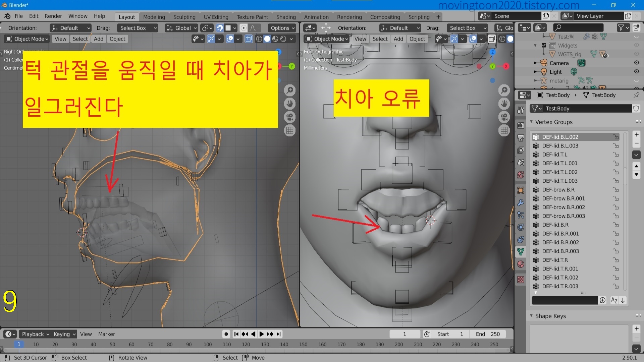This screenshot has width=644, height=362.
Task: Open the Object properties tab
Action: [521, 190]
